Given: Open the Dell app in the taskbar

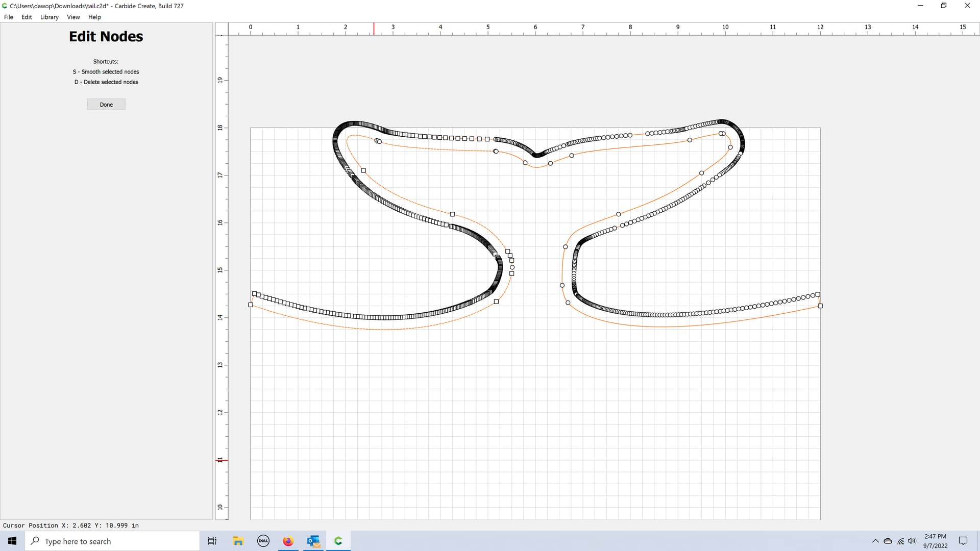Looking at the screenshot, I should (x=263, y=541).
